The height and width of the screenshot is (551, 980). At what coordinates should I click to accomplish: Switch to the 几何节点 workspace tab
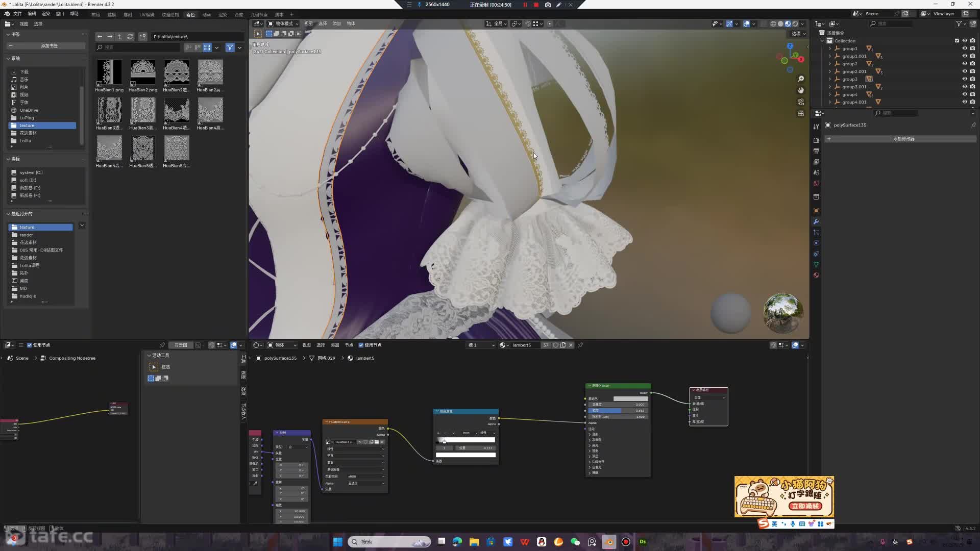(x=259, y=15)
